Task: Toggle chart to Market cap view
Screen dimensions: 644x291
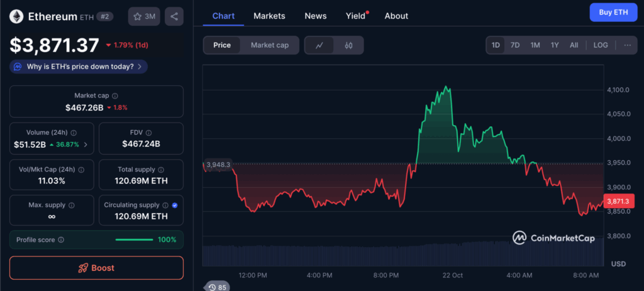Action: 269,45
